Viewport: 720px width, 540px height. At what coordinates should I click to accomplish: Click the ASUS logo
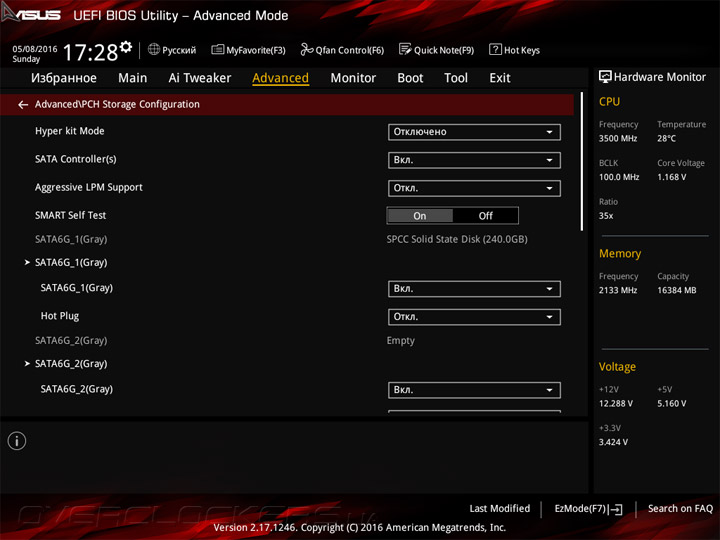pyautogui.click(x=31, y=14)
